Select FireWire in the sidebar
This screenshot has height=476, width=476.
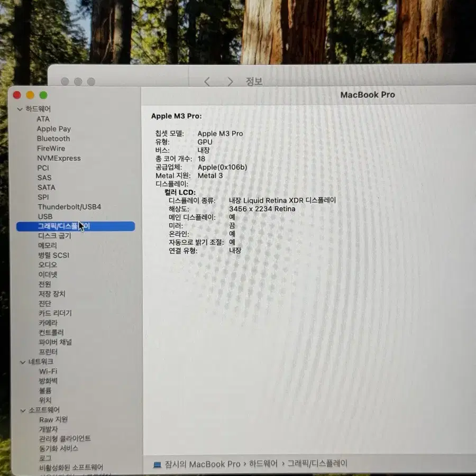coord(51,149)
